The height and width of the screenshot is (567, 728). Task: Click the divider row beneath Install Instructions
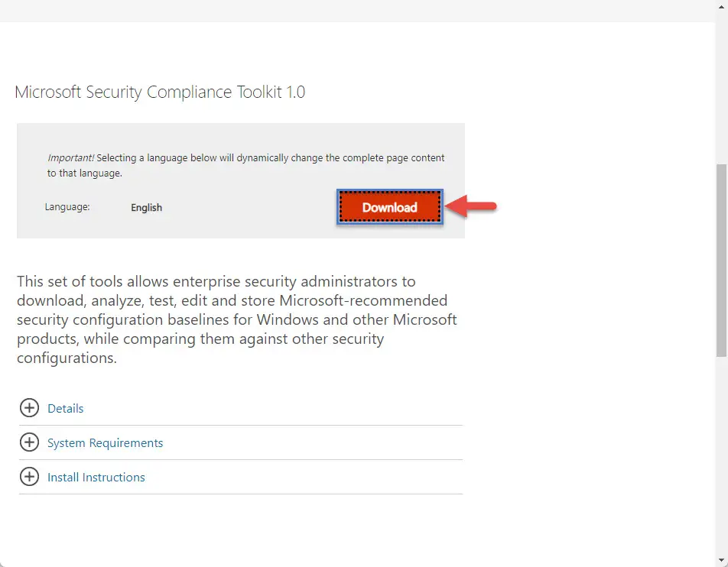click(241, 494)
